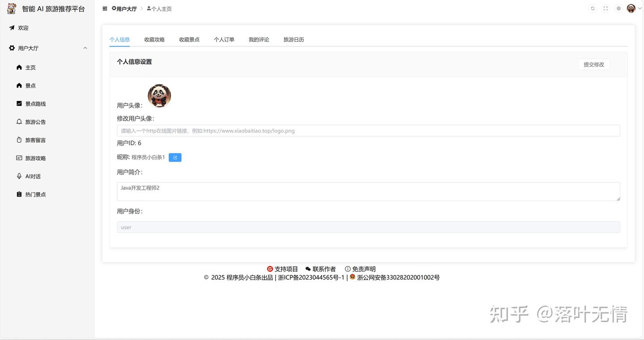Collapse the 用户大厅 sidebar menu
The image size is (644, 340).
coord(48,48)
